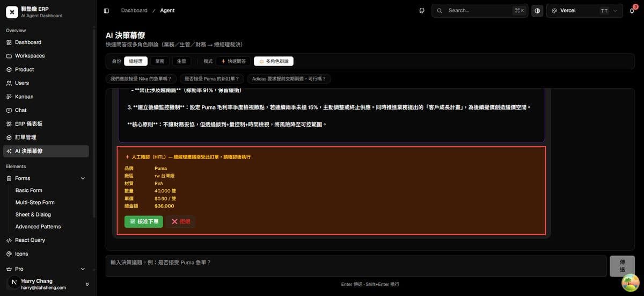The width and height of the screenshot is (644, 296).
Task: Click the decision topic input box
Action: [x=356, y=266]
